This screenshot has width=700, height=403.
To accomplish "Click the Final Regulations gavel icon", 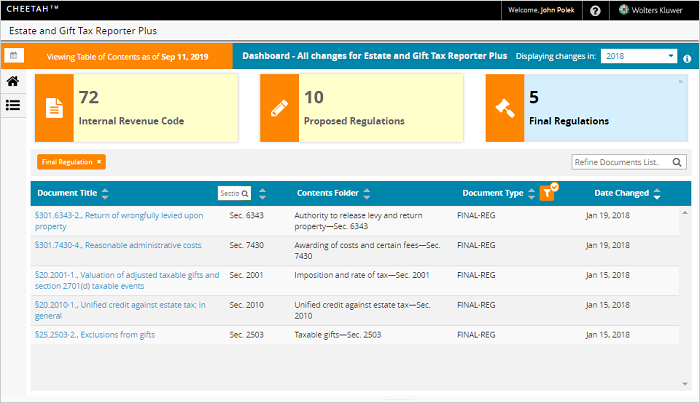I will (x=504, y=107).
